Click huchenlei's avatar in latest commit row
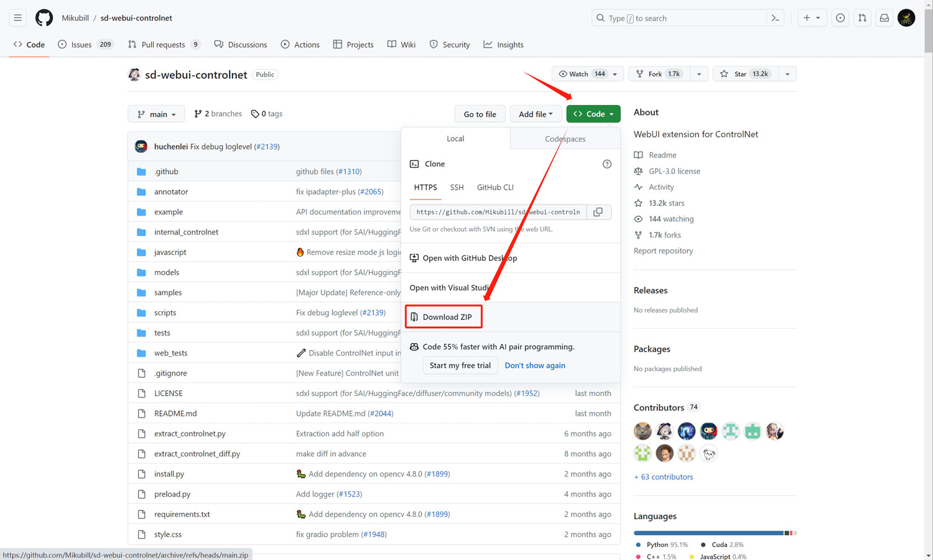933x560 pixels. click(141, 147)
